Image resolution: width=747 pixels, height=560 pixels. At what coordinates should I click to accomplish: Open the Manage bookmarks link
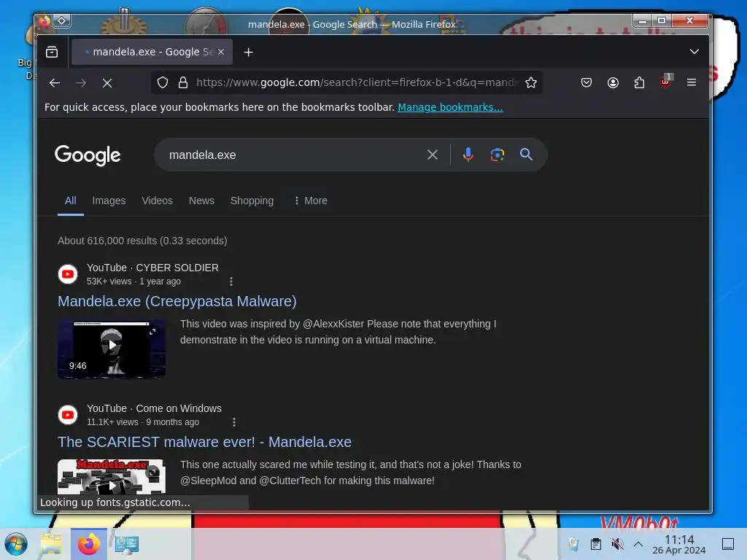(450, 107)
